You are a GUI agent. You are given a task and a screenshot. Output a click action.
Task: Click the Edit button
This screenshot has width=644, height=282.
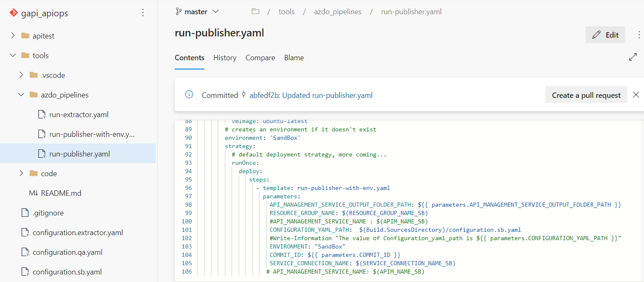pyautogui.click(x=605, y=35)
